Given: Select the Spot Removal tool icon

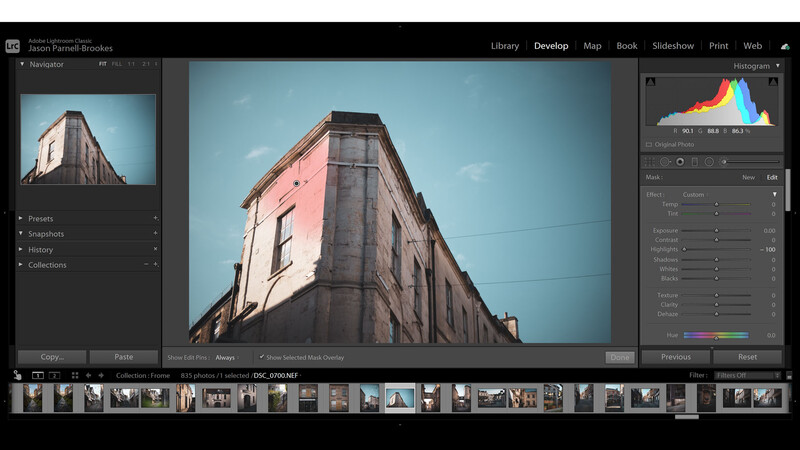Looking at the screenshot, I should click(x=665, y=162).
